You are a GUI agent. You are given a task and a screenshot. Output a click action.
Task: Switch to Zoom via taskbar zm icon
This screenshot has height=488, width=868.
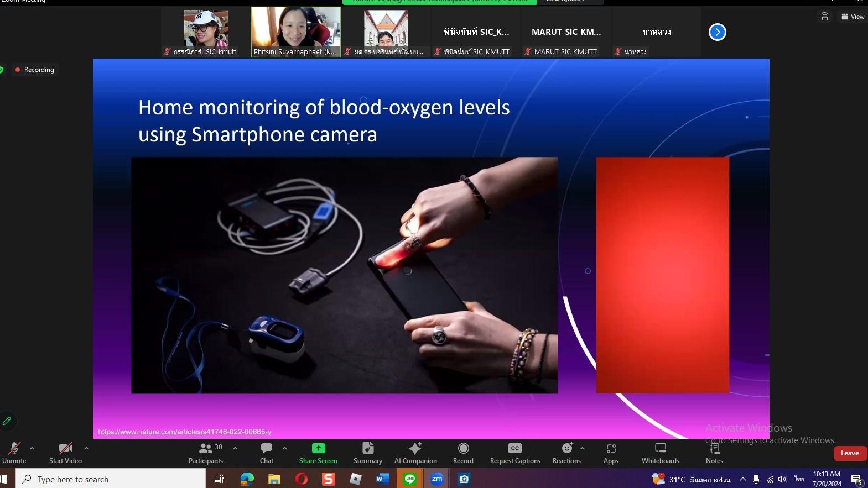[x=437, y=479]
